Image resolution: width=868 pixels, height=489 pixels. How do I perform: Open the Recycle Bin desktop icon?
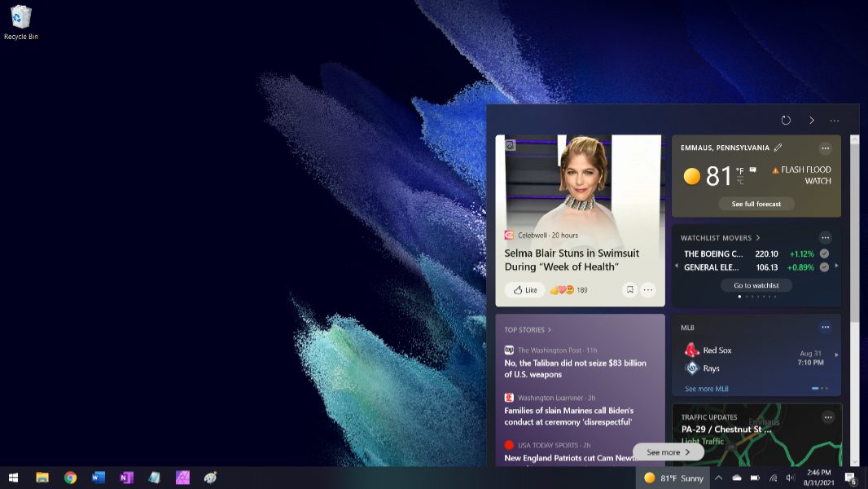point(20,22)
